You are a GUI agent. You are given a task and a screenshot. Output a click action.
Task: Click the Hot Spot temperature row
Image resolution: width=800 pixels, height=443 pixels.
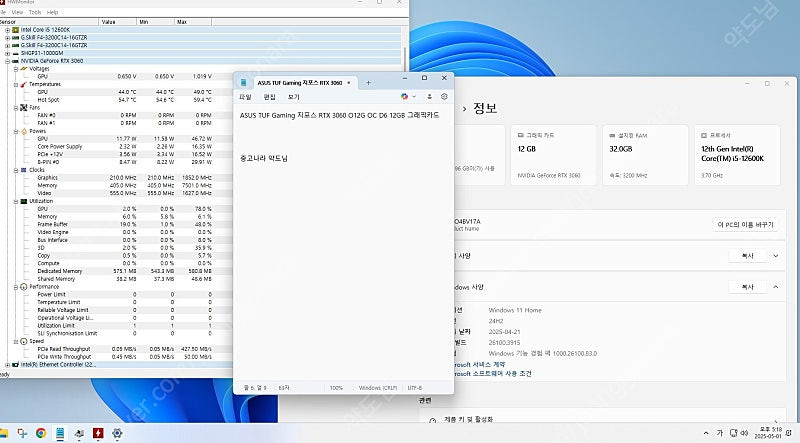[x=116, y=100]
